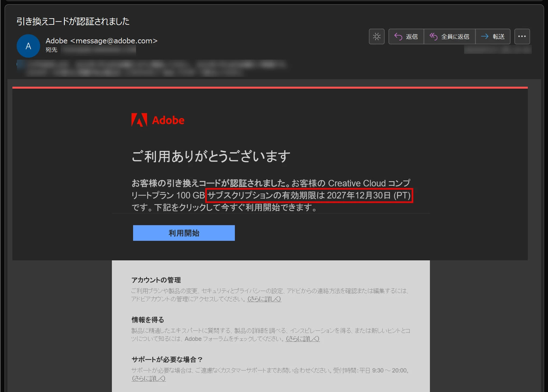The width and height of the screenshot is (548, 392).
Task: Click the sender Adobe <message@adobe.com>
Action: coord(101,41)
